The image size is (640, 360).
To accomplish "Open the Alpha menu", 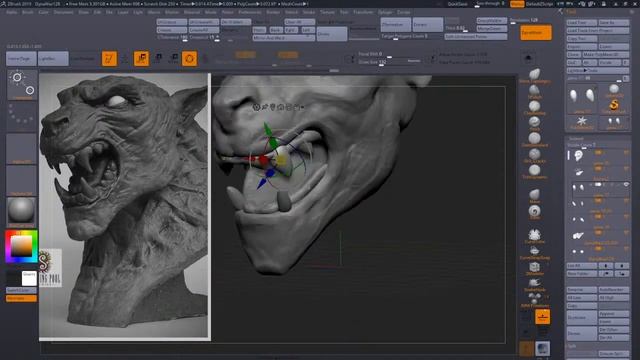I will pyautogui.click(x=11, y=12).
